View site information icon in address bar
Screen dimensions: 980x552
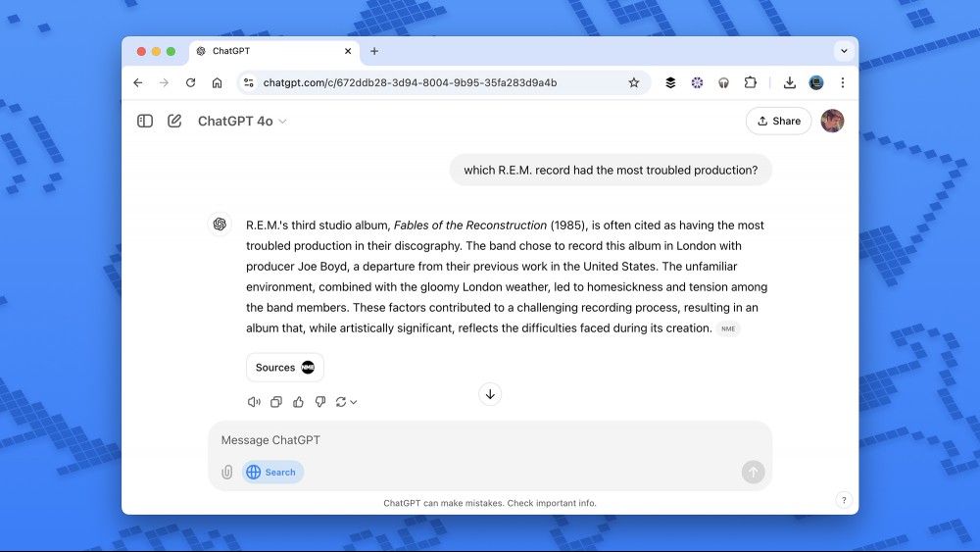pyautogui.click(x=249, y=82)
